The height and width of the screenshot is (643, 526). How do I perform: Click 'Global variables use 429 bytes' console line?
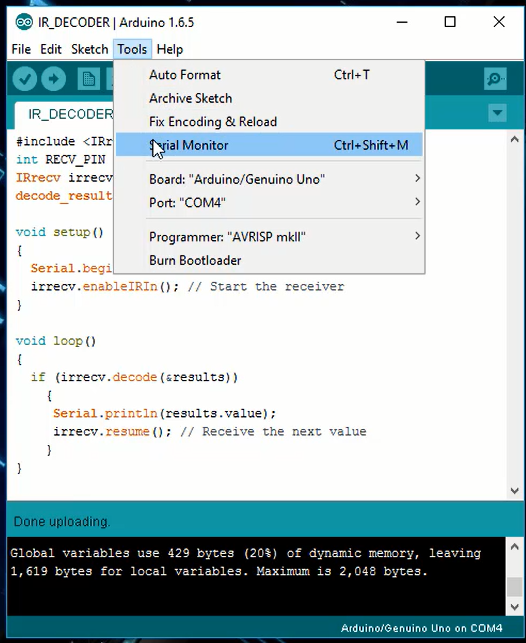pos(245,553)
